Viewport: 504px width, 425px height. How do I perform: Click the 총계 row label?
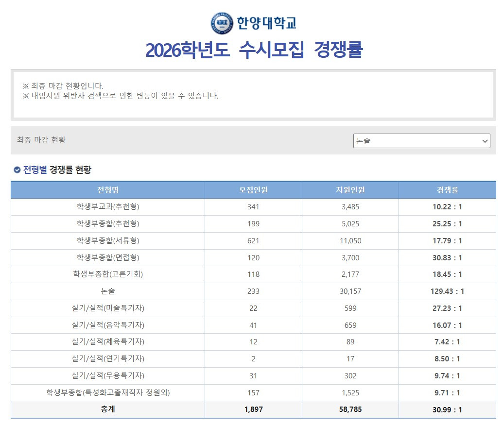click(x=108, y=409)
